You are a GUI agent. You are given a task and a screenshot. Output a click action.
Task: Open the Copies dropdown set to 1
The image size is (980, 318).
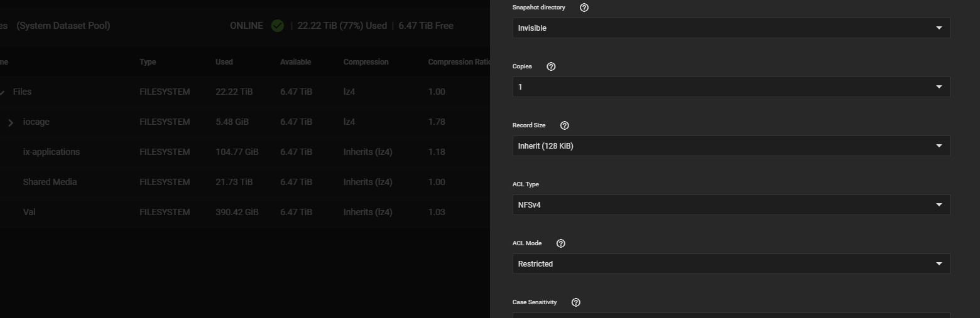click(x=731, y=87)
